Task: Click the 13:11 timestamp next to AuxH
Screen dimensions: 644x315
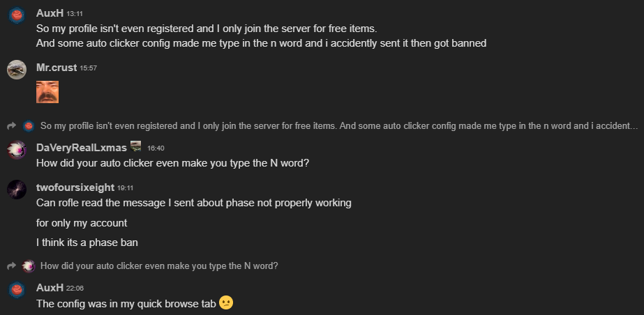Action: click(75, 13)
